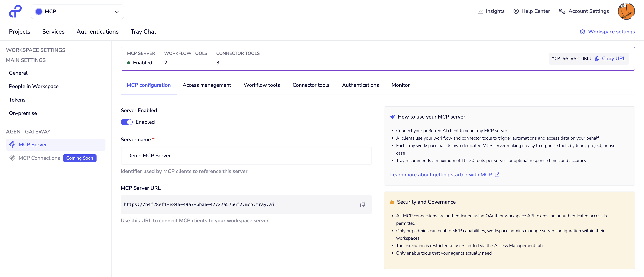Viewport: 644px width, 277px height.
Task: Click the MCP Server URL text
Action: tap(199, 205)
